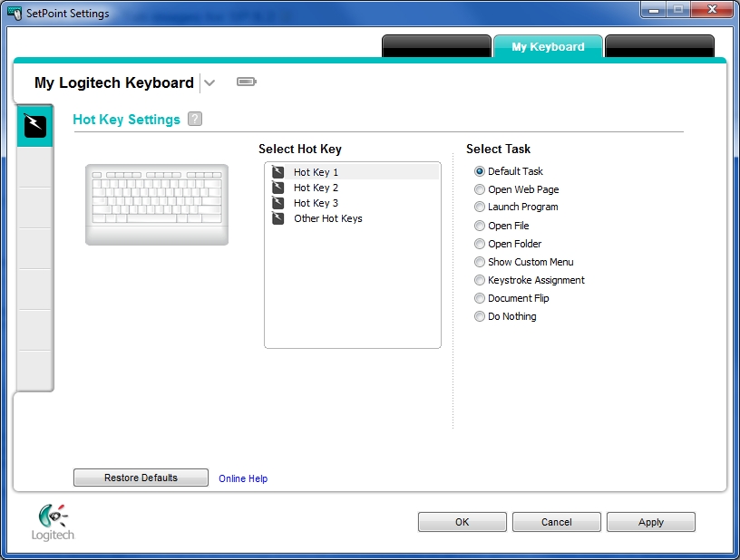Select the Document Flip radio button
The height and width of the screenshot is (560, 740).
pos(480,298)
